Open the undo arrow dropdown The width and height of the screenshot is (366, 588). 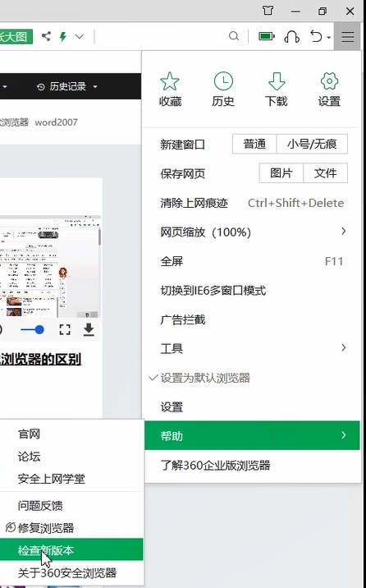click(328, 37)
